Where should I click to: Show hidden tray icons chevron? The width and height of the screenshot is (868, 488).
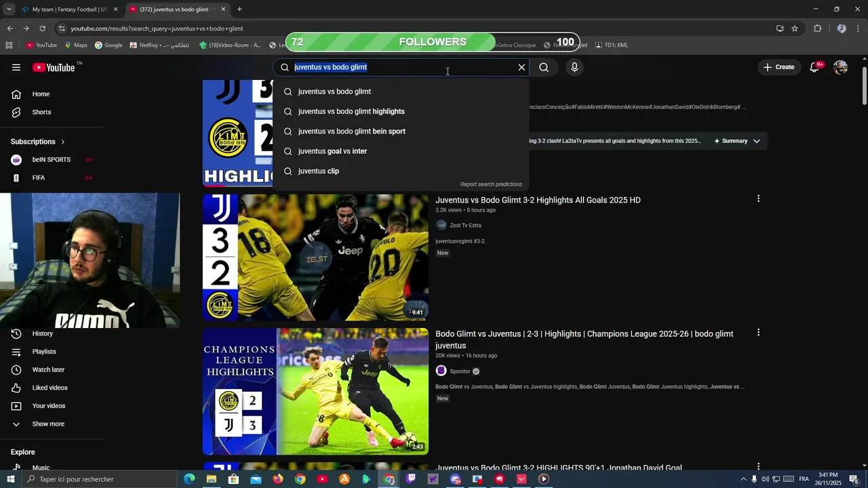(x=743, y=479)
